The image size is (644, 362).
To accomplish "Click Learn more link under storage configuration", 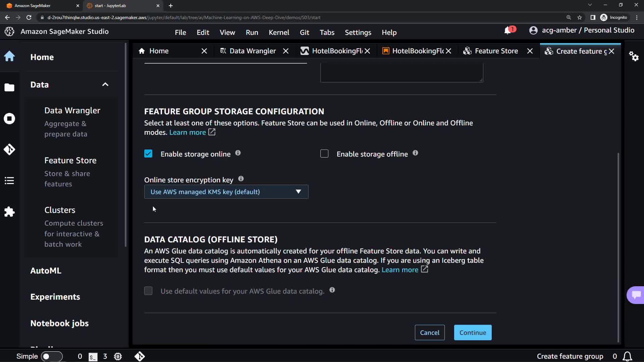I will tap(187, 132).
